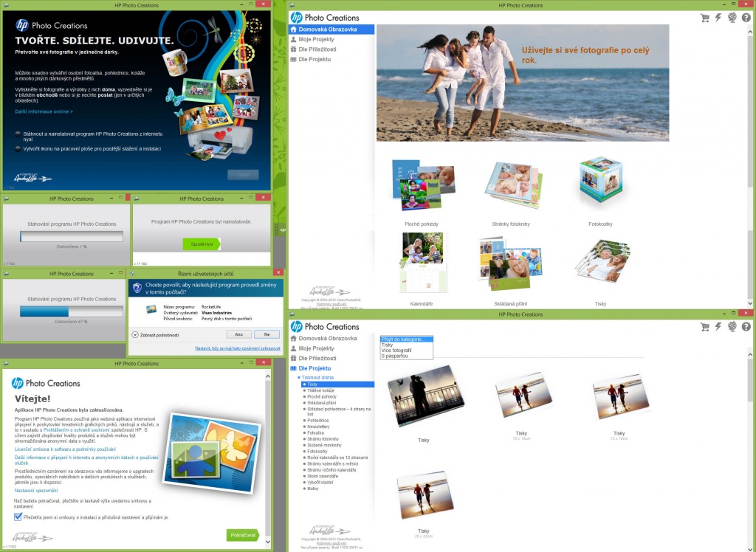Toggle the Přečetl/a jsem si smlouvy checkbox
The width and height of the screenshot is (756, 552).
[x=18, y=517]
